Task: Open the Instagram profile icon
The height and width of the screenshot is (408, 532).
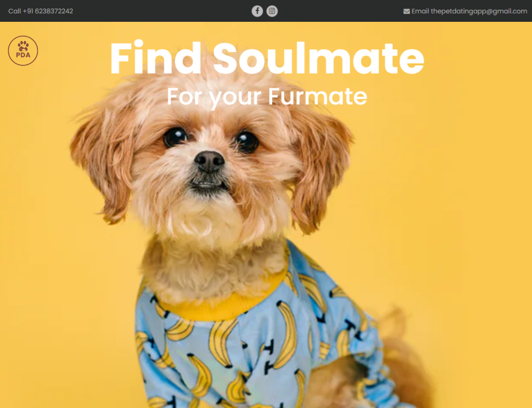Action: (x=272, y=11)
